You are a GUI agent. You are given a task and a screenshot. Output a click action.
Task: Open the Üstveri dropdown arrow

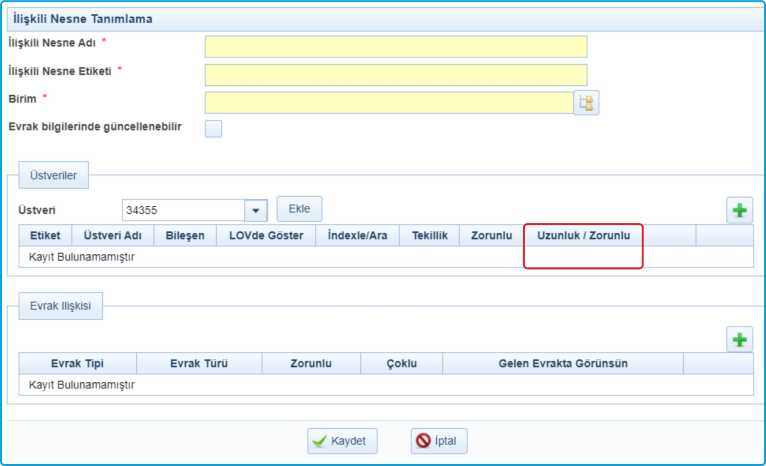[257, 210]
